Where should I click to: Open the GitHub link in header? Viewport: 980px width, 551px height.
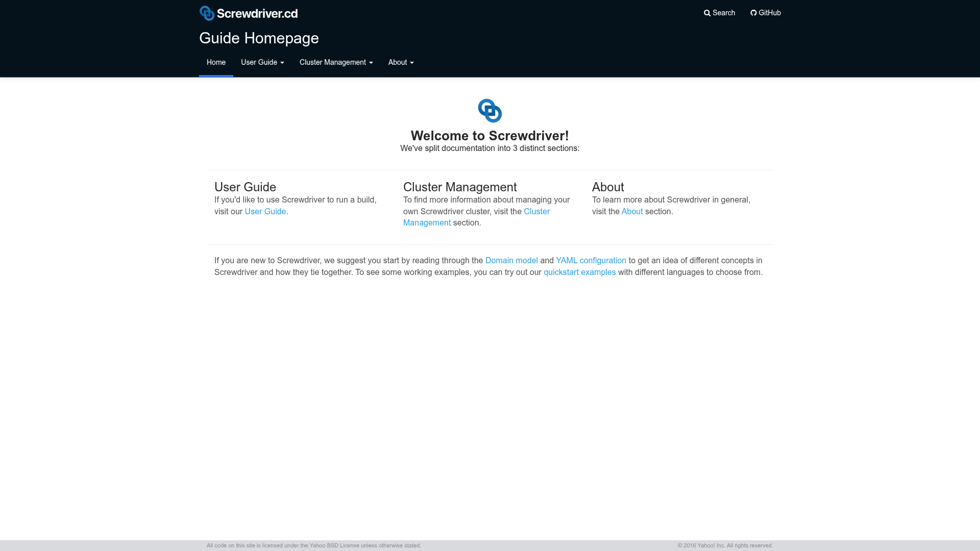click(x=766, y=13)
